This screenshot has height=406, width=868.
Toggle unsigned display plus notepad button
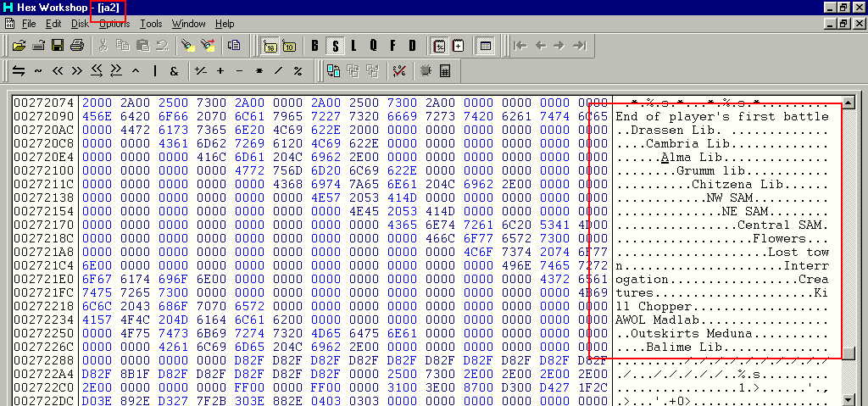(459, 46)
